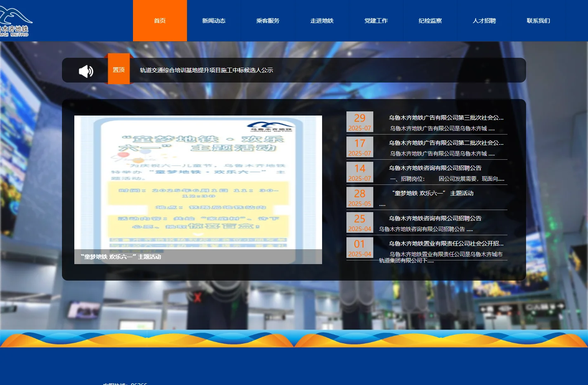588x385 pixels.
Task: Open the 置业有限责任公司社会公开招 news item
Action: click(446, 243)
